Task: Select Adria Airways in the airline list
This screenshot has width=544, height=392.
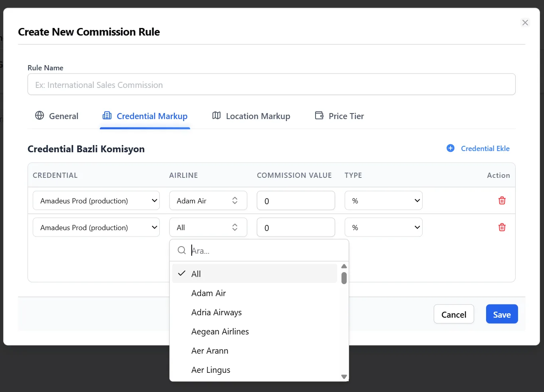Action: [x=216, y=312]
